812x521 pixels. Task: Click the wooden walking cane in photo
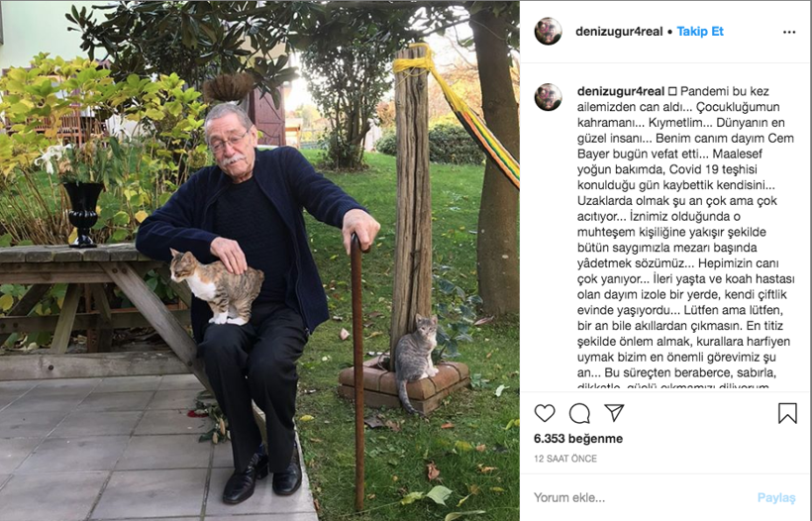pyautogui.click(x=357, y=370)
